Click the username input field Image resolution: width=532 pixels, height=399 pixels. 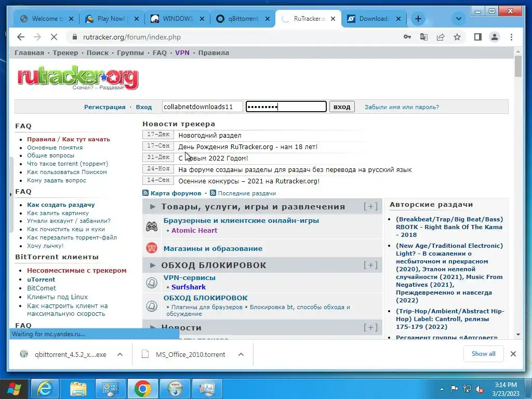tap(203, 107)
